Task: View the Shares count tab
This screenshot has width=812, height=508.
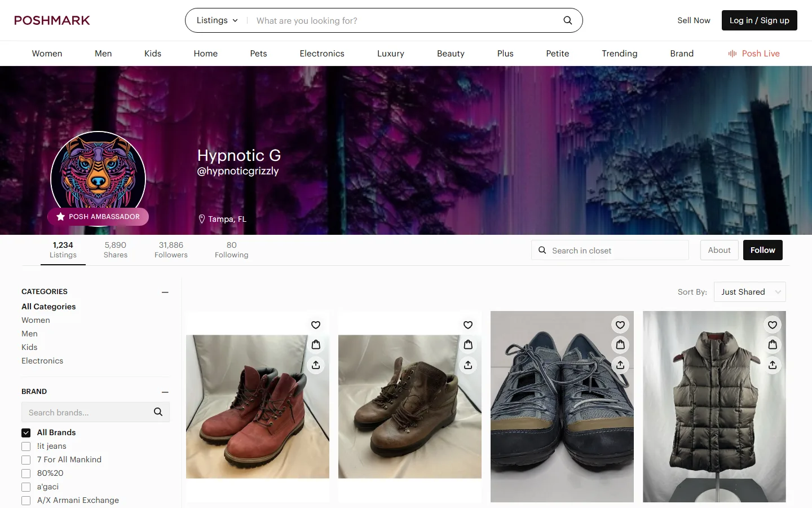Action: tap(116, 249)
